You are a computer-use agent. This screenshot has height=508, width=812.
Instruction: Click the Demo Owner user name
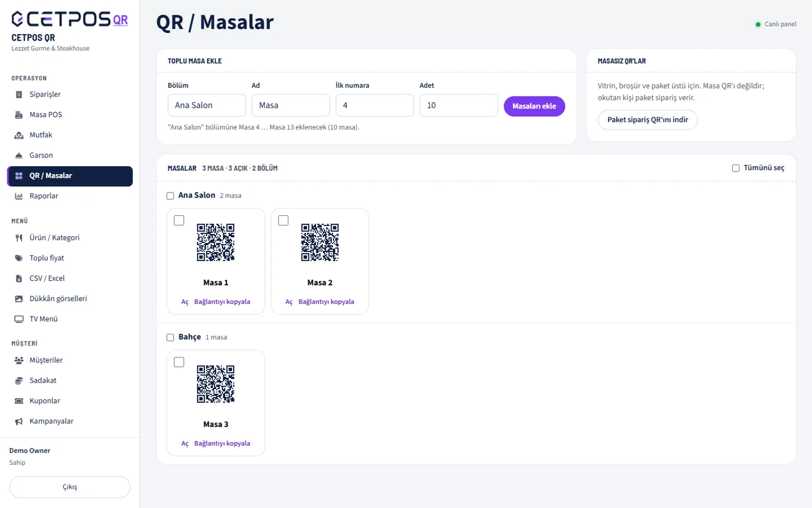(x=30, y=451)
